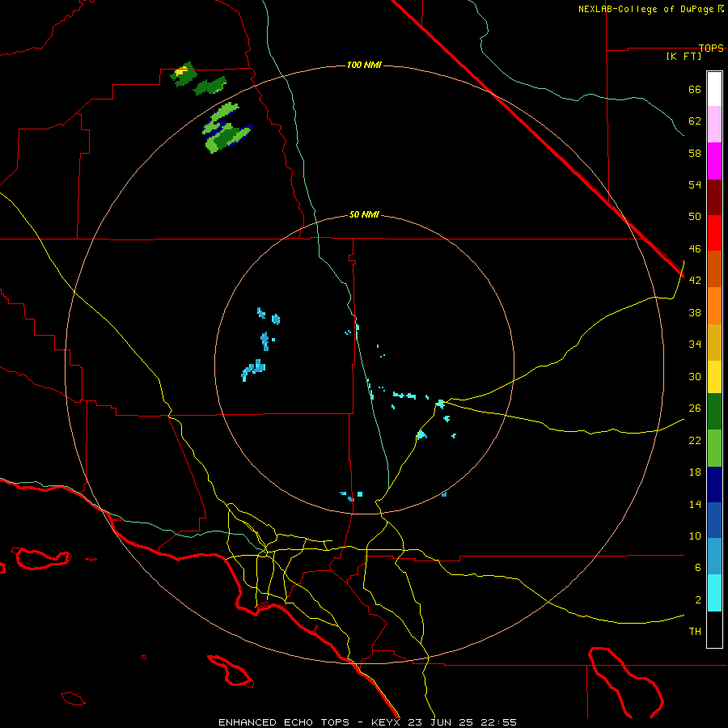728x728 pixels.
Task: Click the dark green echo beside the yellow cell
Action: pos(210,86)
